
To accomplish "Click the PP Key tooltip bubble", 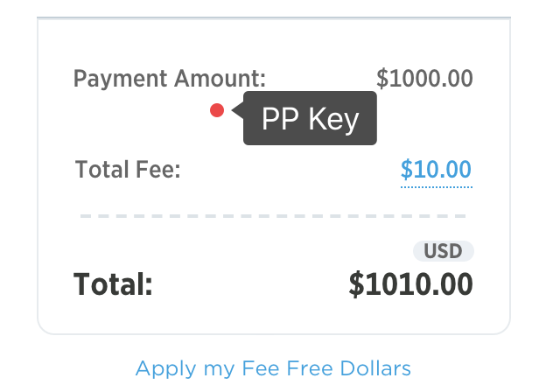I will [311, 118].
